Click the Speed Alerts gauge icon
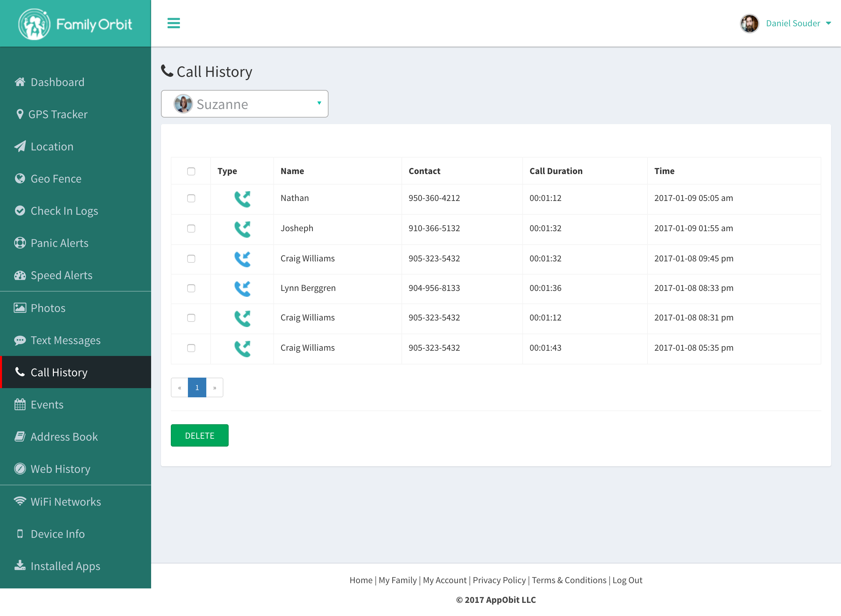 pyautogui.click(x=20, y=275)
